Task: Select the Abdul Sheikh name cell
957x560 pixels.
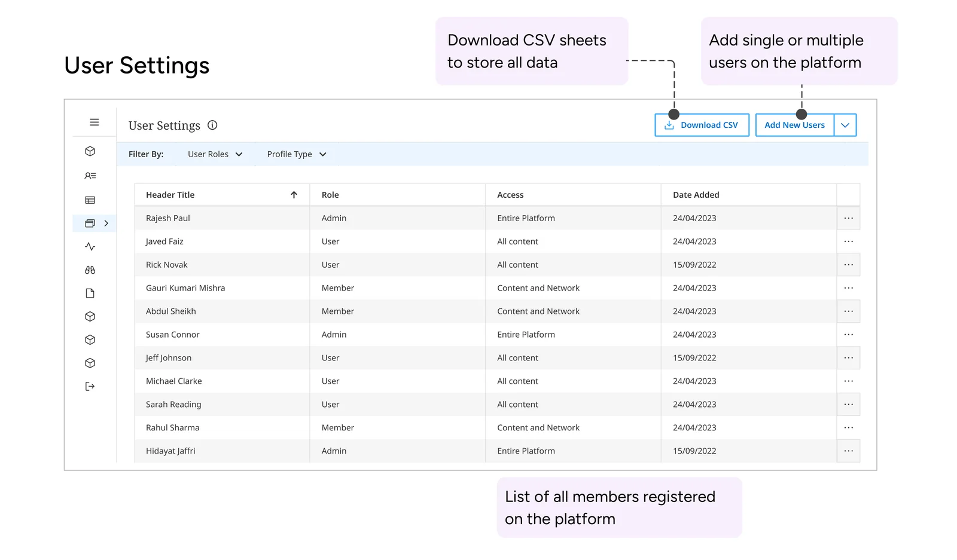Action: pos(222,311)
